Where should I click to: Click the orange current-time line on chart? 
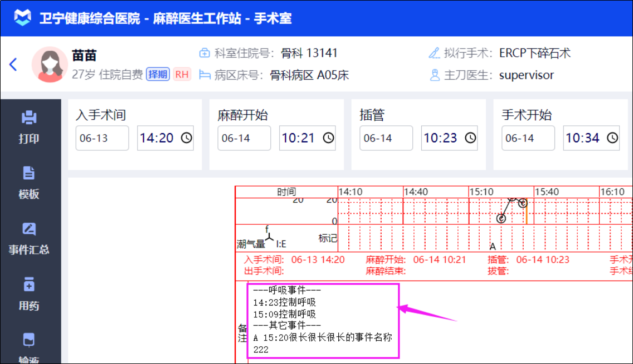(527, 211)
